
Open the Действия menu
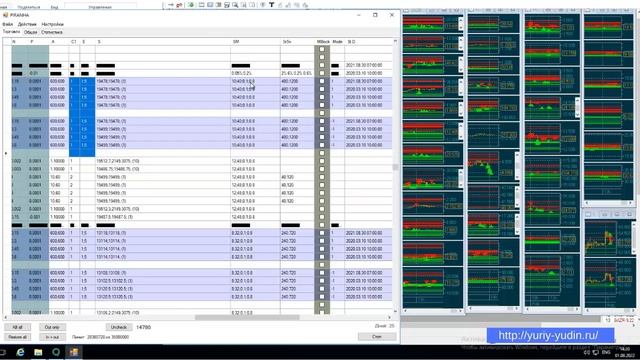[x=27, y=24]
